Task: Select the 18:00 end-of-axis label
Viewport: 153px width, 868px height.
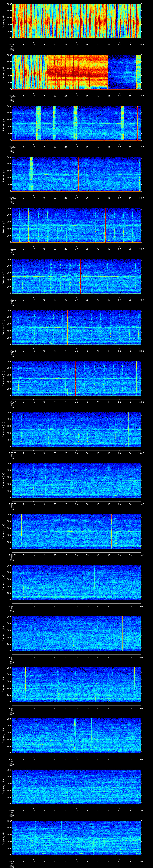Action: [x=141, y=861]
